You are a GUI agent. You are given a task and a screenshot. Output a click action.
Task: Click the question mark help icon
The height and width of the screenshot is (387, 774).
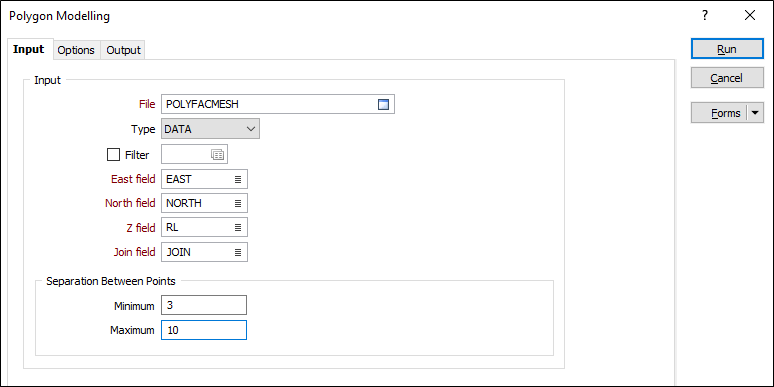(705, 15)
